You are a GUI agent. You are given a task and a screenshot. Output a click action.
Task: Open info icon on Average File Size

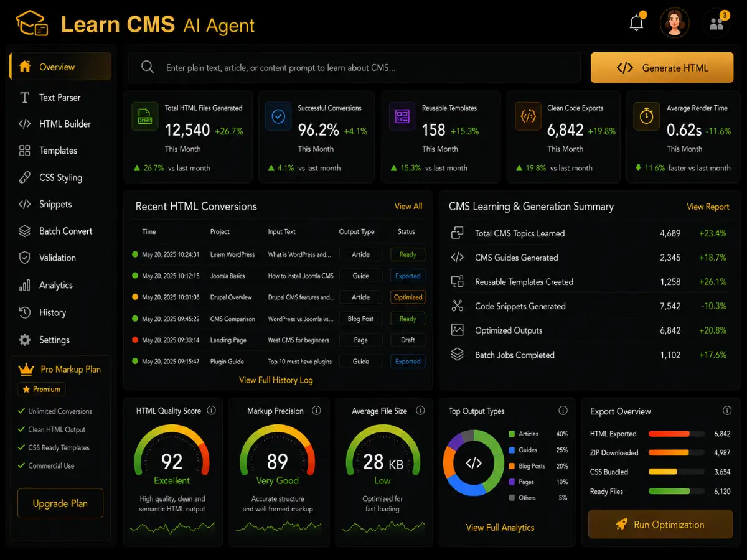pyautogui.click(x=420, y=411)
